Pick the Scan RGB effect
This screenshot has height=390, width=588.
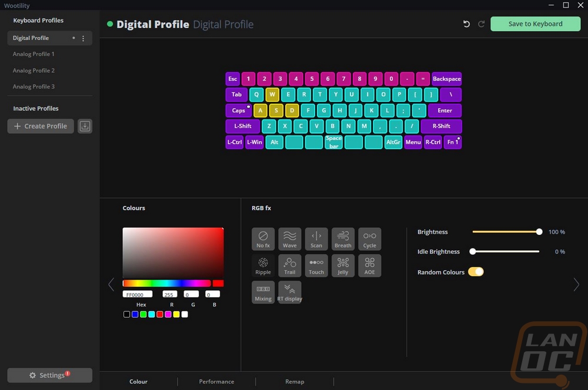pos(316,238)
